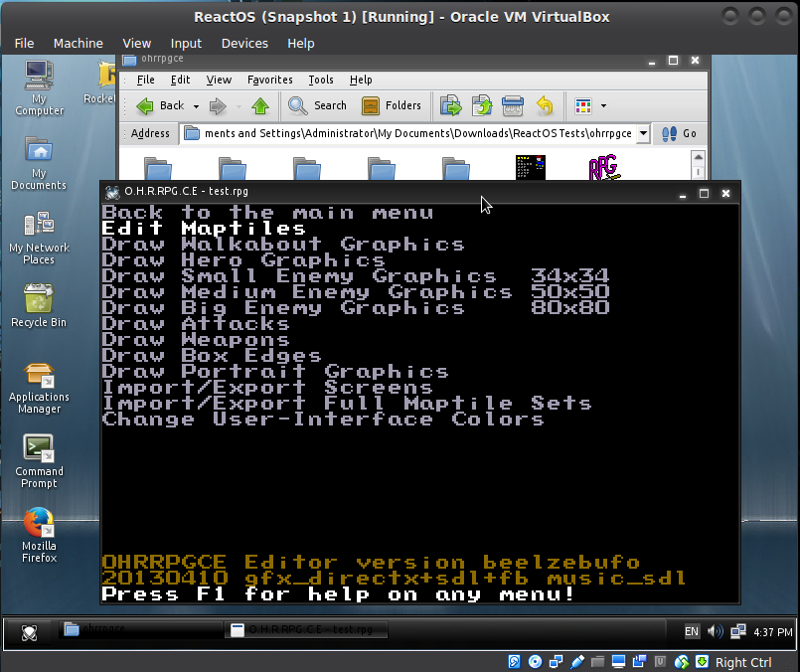This screenshot has width=800, height=672.
Task: Click 'Back to the main menu' in the RPG editor
Action: [266, 211]
